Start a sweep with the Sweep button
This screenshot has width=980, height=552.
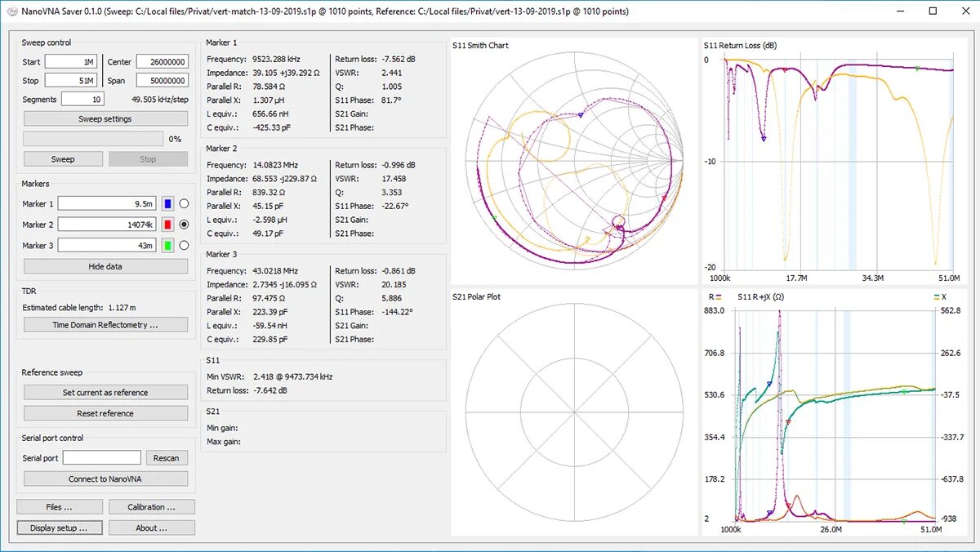click(x=63, y=159)
